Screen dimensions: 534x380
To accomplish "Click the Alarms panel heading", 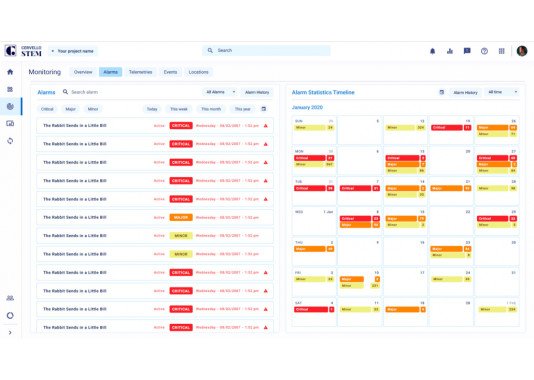I will (x=46, y=92).
